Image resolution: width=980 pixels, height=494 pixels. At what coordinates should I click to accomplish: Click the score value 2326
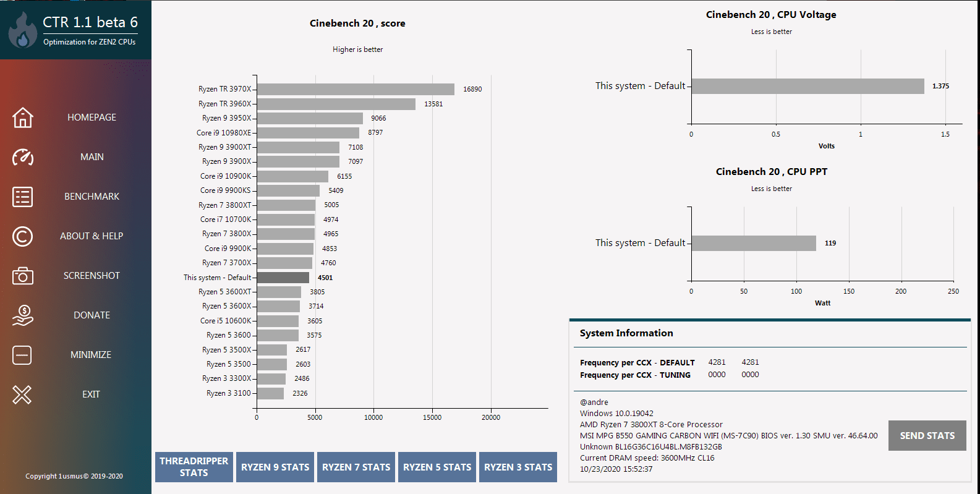[x=300, y=393]
